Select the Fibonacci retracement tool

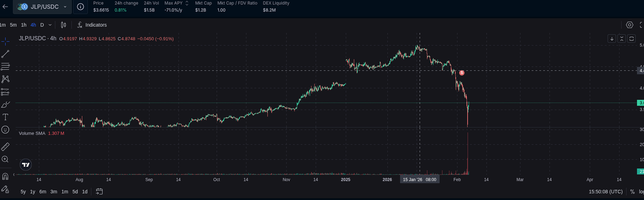click(x=5, y=66)
